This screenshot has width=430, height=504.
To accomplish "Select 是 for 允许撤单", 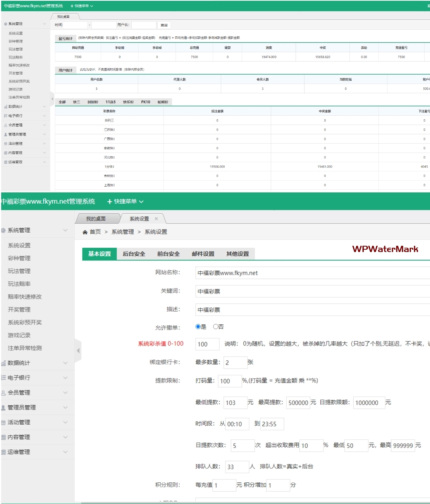I will click(198, 327).
